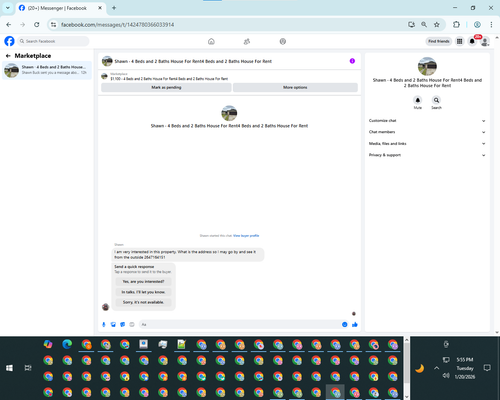This screenshot has height=400, width=500.
Task: Attach a file using the photo icon
Action: (x=113, y=324)
